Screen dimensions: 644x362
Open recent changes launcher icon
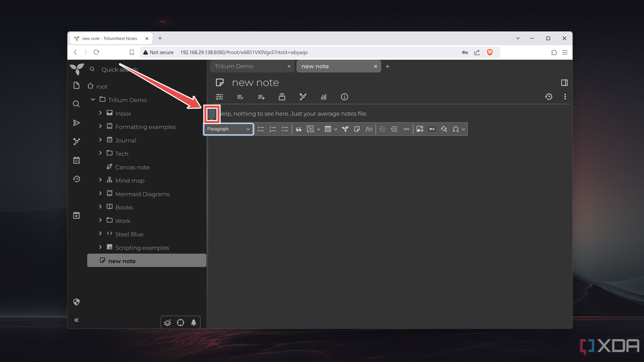(76, 179)
